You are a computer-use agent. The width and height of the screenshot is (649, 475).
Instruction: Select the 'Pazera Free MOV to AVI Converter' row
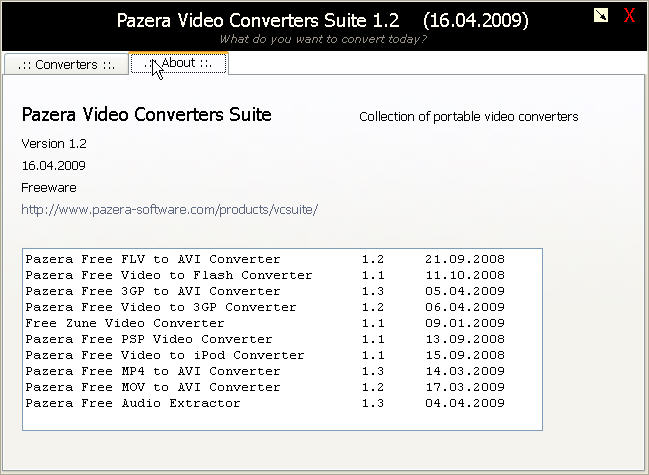(265, 387)
